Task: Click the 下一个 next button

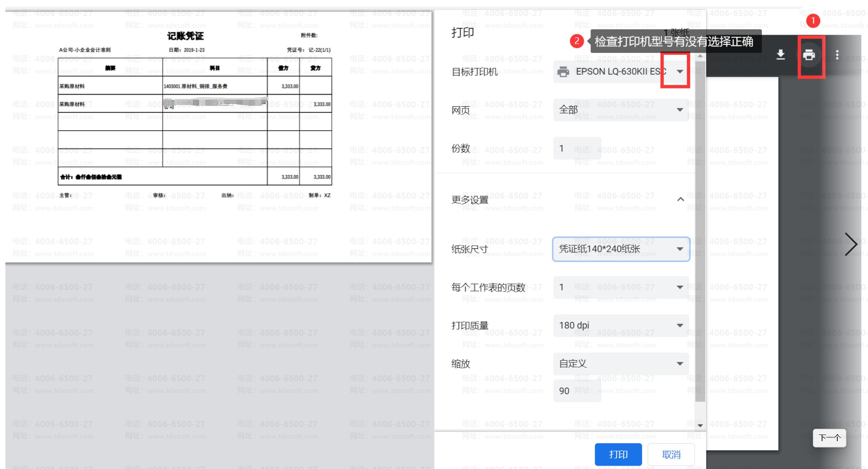Action: pos(829,438)
